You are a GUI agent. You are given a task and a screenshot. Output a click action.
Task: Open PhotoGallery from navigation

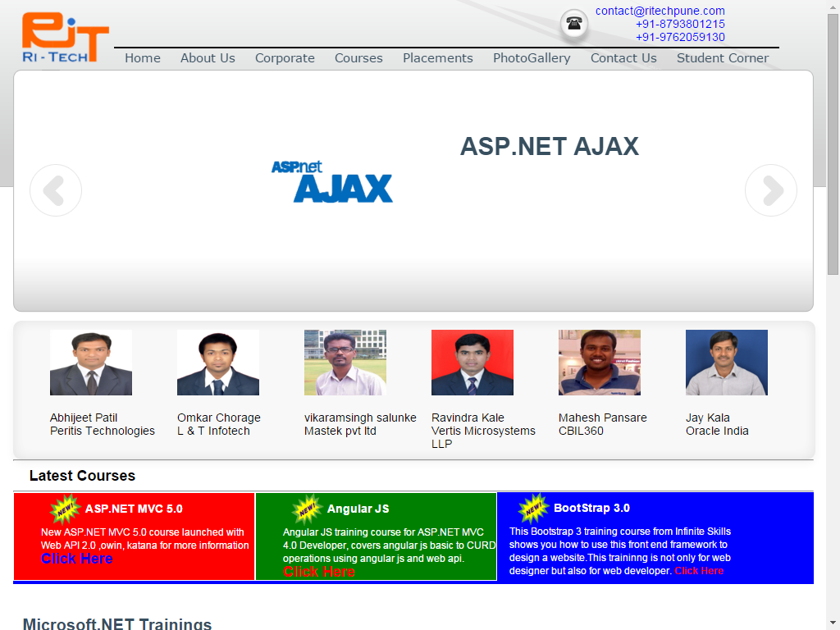(532, 58)
